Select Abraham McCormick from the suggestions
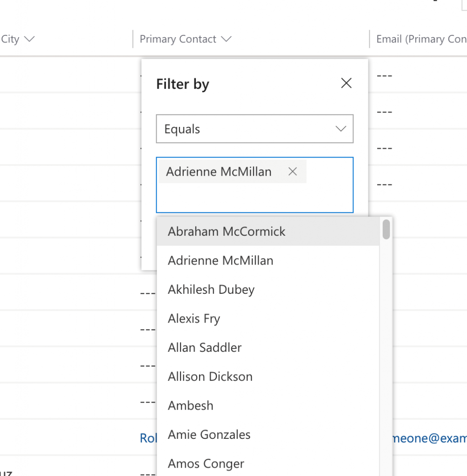The height and width of the screenshot is (476, 467). coord(227,231)
